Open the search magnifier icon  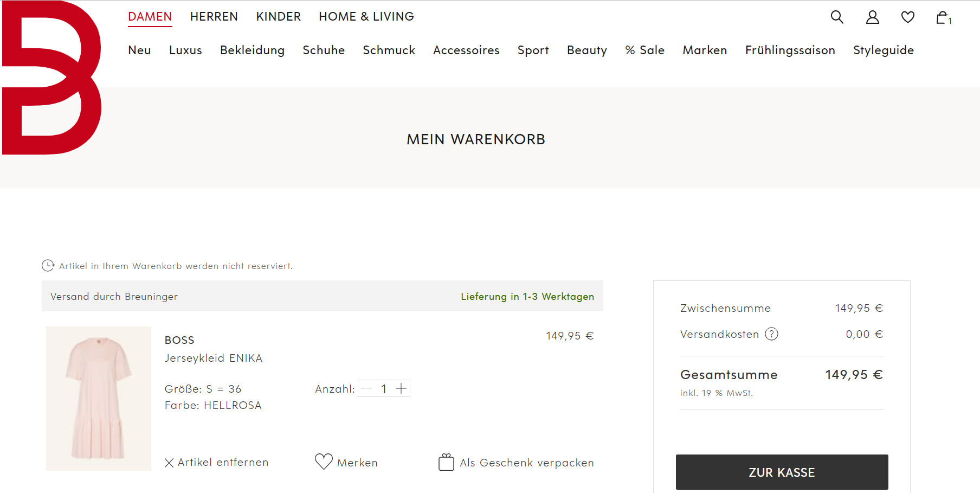coord(837,17)
